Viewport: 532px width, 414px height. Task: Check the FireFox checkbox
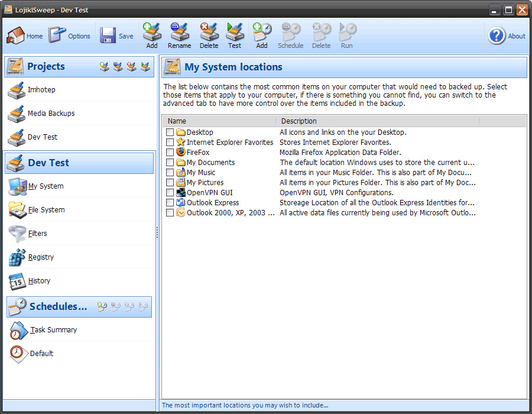pyautogui.click(x=170, y=153)
